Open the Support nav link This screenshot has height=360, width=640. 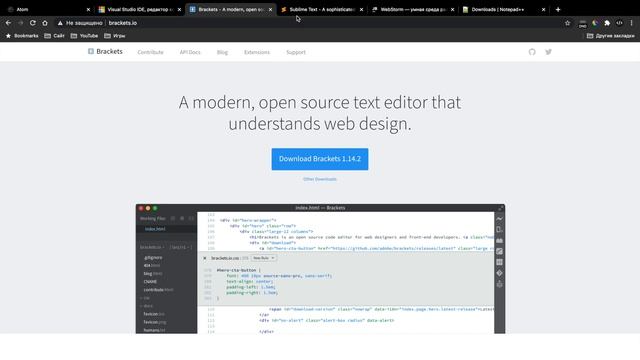click(x=296, y=52)
